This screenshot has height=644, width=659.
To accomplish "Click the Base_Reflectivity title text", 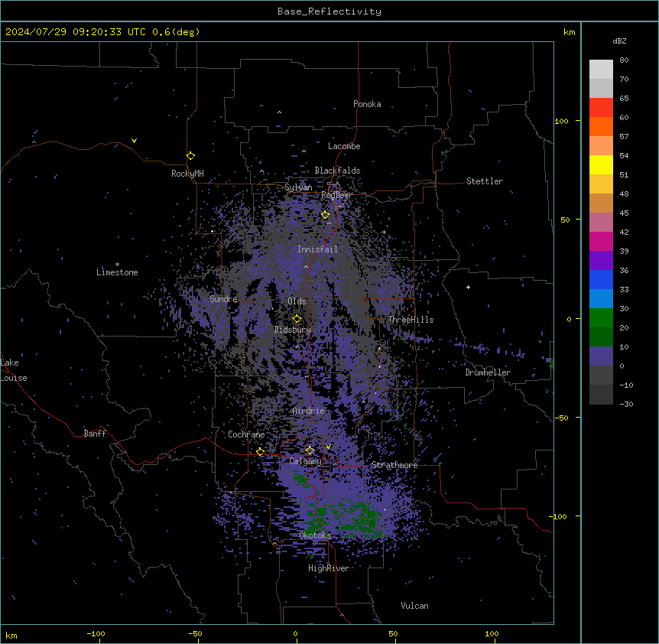I will point(329,11).
